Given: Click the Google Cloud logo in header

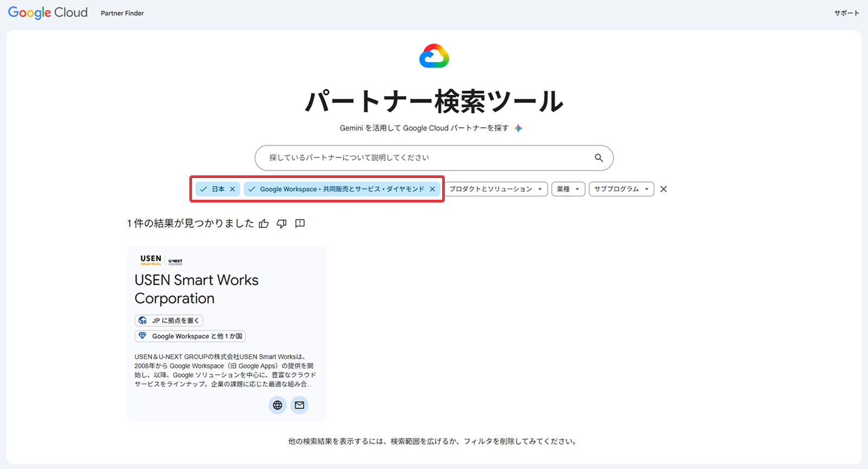Looking at the screenshot, I should tap(48, 12).
